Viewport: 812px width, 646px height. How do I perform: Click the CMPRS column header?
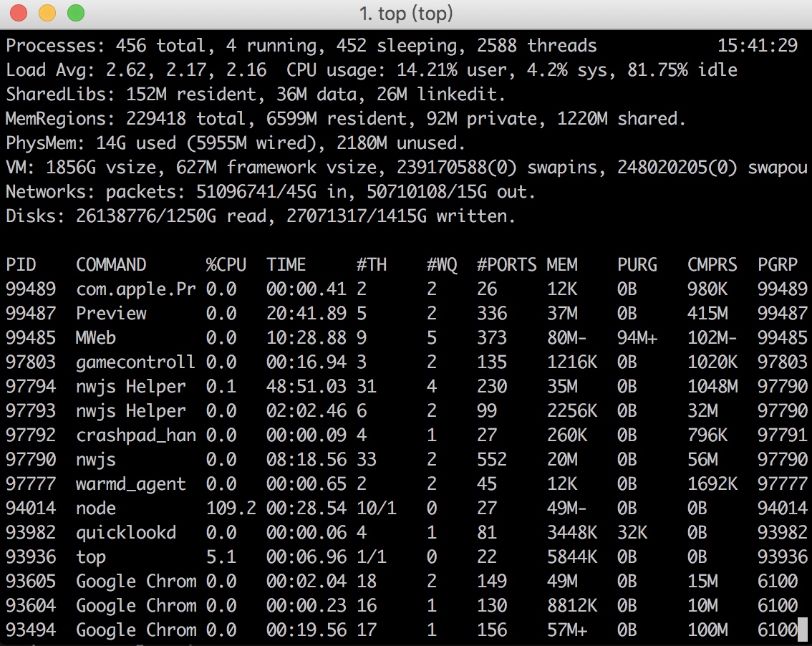coord(712,265)
